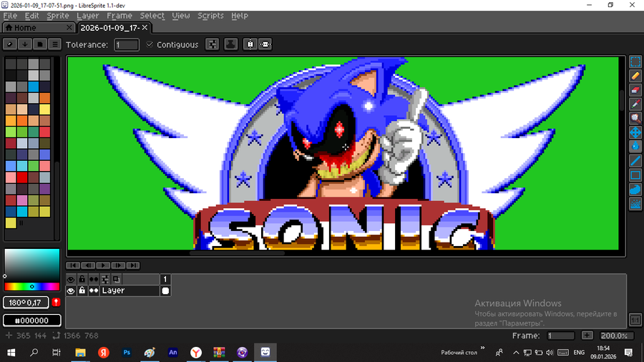The image size is (644, 362).
Task: Select the Rectangle shape tool
Action: click(635, 175)
